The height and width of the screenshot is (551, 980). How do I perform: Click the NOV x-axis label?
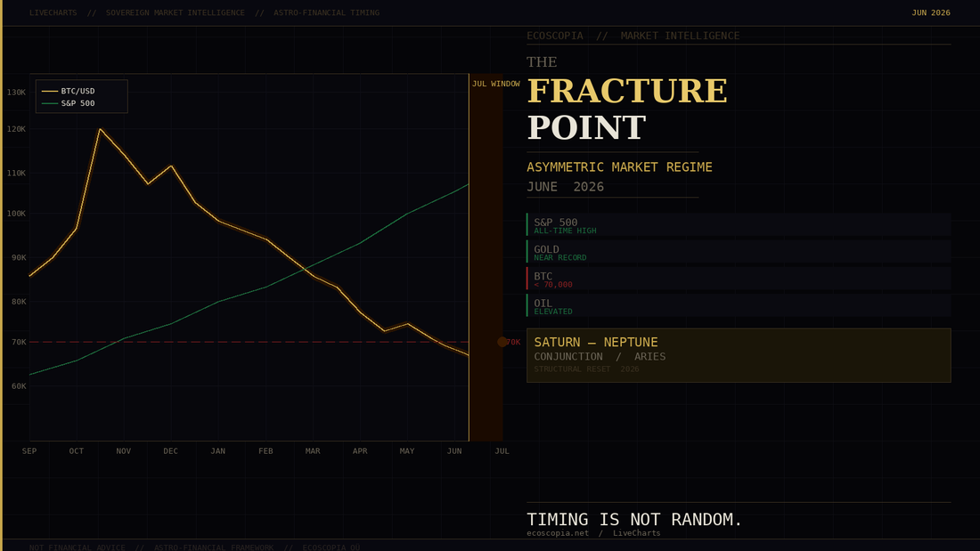pyautogui.click(x=124, y=451)
